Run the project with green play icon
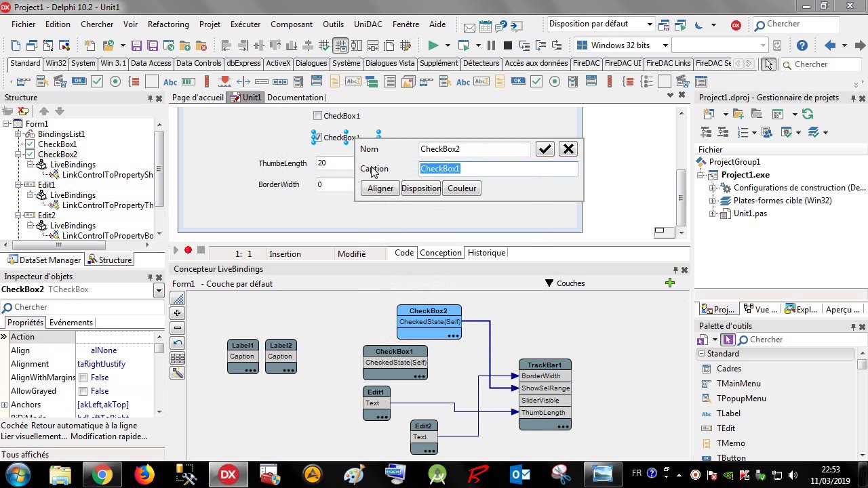 point(433,45)
